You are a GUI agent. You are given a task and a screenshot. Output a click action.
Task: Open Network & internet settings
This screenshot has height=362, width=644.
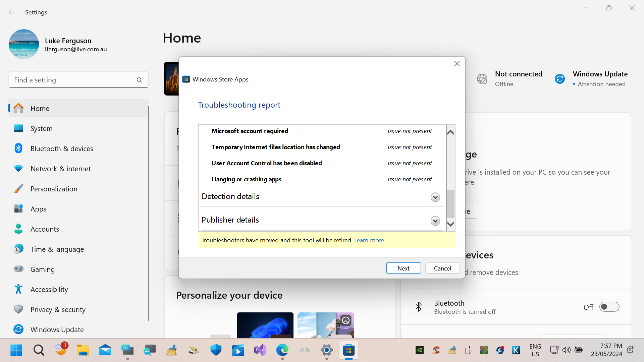[x=78, y=169]
